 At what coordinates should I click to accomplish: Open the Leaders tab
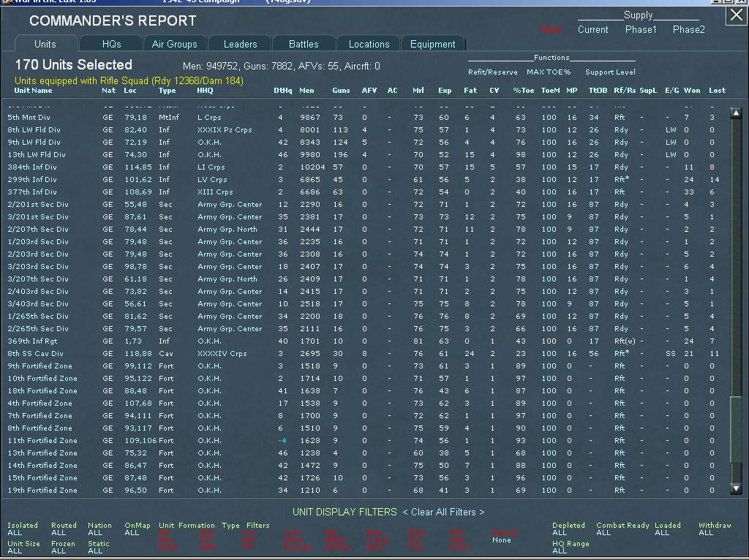[240, 44]
